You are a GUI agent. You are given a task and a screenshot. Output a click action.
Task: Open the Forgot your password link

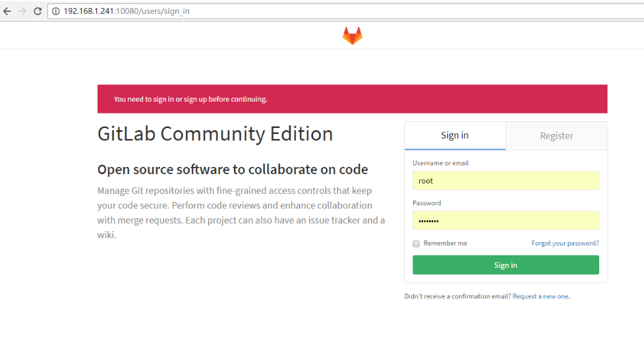click(x=565, y=243)
